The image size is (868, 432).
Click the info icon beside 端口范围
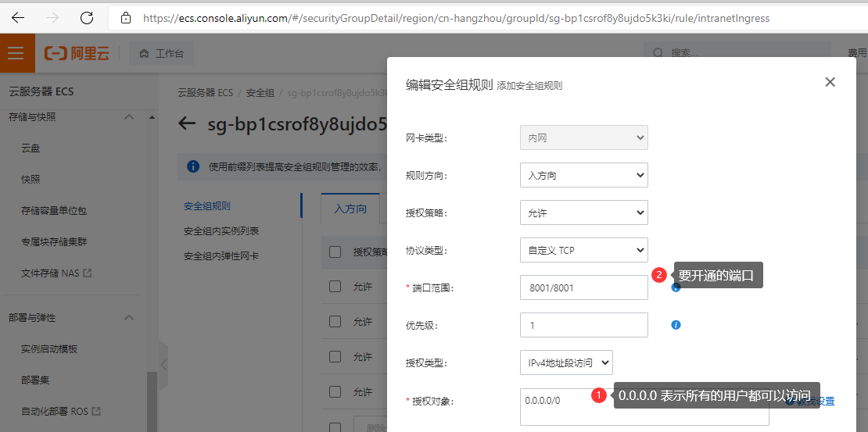(676, 287)
